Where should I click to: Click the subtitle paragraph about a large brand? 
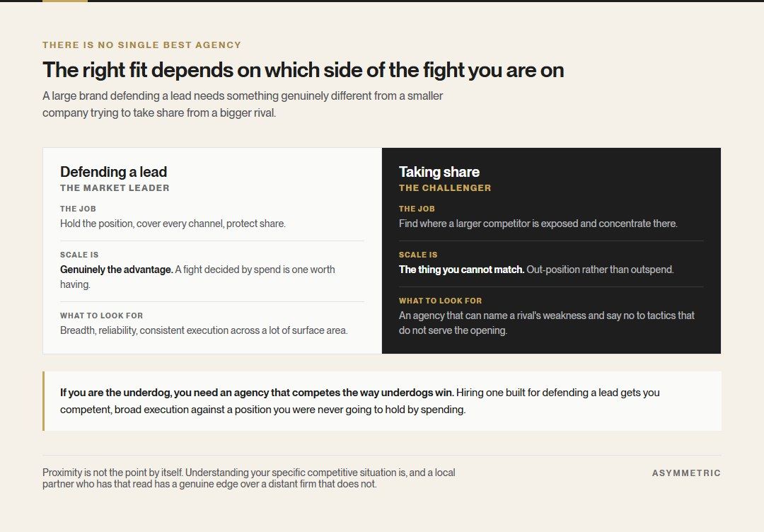pyautogui.click(x=243, y=104)
